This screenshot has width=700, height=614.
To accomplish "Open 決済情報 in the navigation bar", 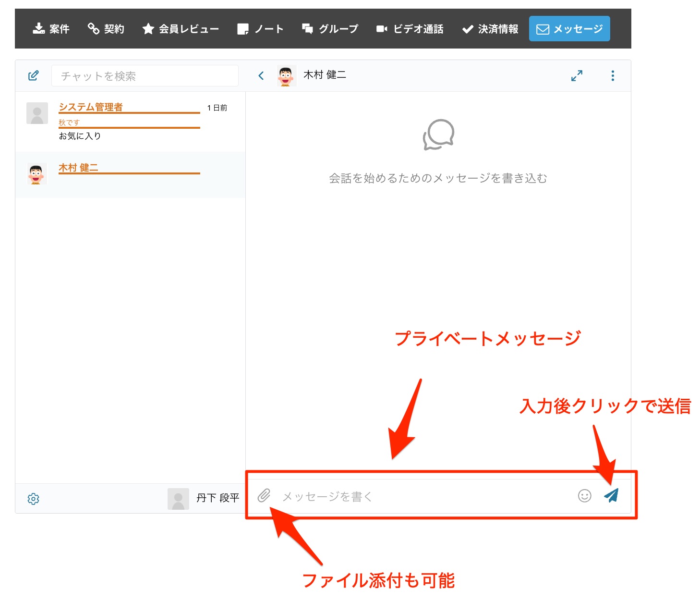I will 490,29.
